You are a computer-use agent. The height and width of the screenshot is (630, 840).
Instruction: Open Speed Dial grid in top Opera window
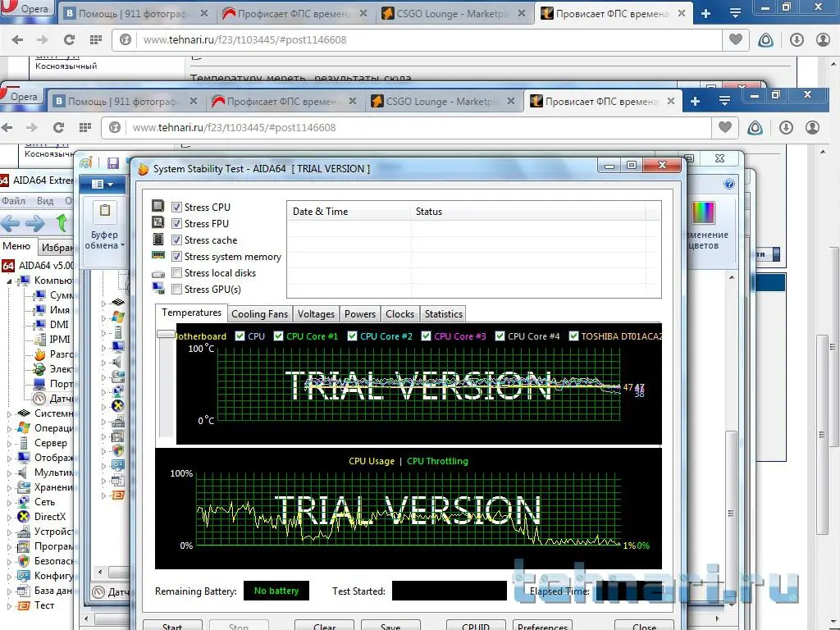[x=96, y=39]
